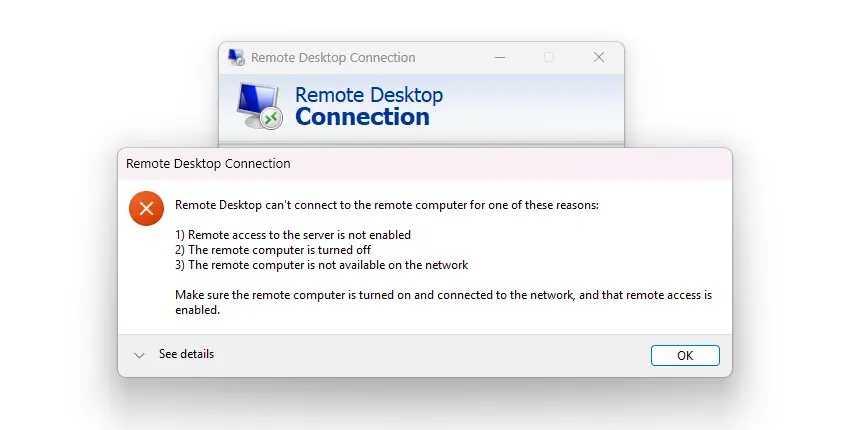This screenshot has height=430, width=863.
Task: Minimize the Remote Desktop Connection window
Action: tap(499, 57)
